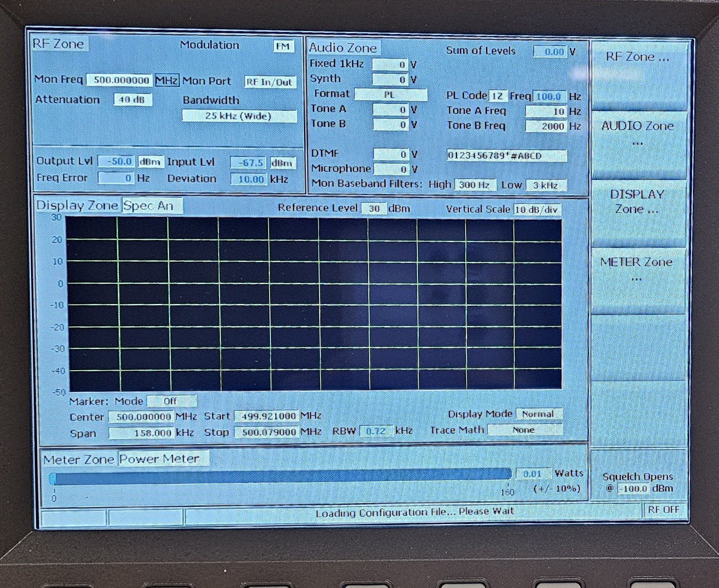The height and width of the screenshot is (588, 719).
Task: Edit the Squelch Opens -100.0 dBm value
Action: click(634, 488)
